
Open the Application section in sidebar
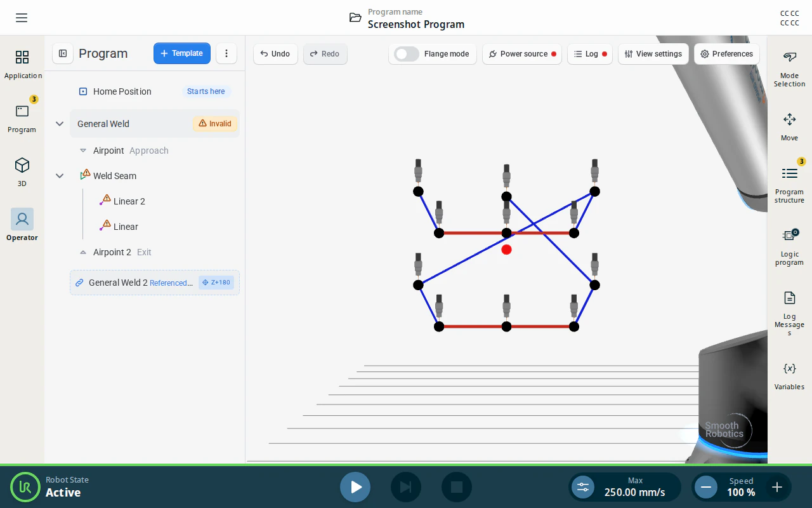tap(22, 65)
